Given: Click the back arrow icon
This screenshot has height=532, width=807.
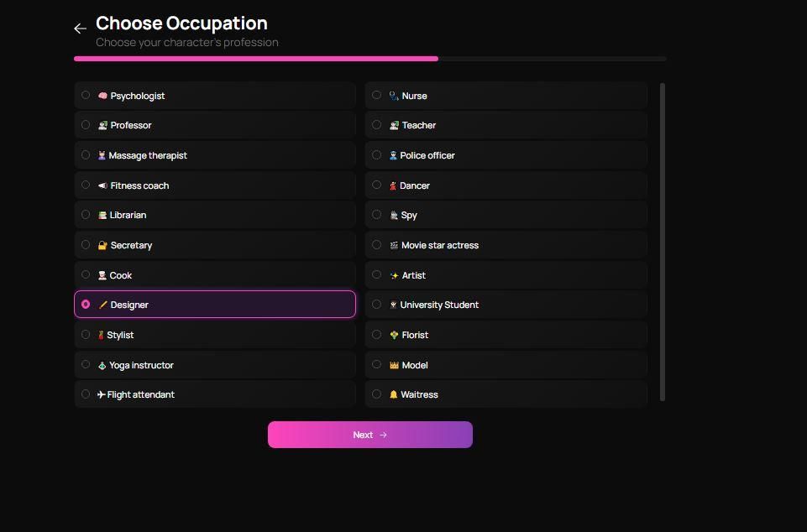Looking at the screenshot, I should pos(80,29).
